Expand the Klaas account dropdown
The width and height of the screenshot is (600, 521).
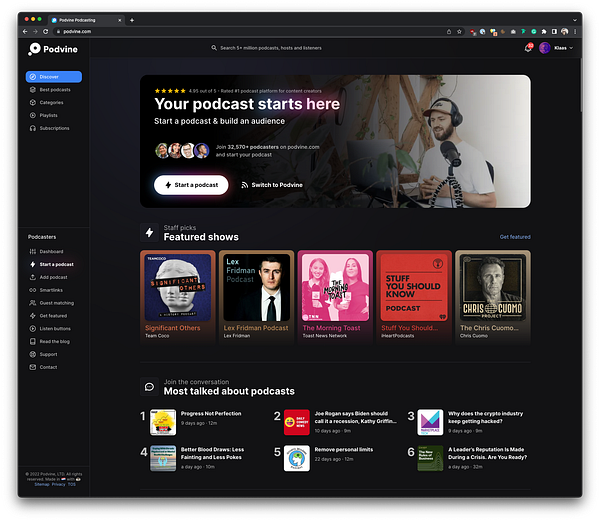571,48
